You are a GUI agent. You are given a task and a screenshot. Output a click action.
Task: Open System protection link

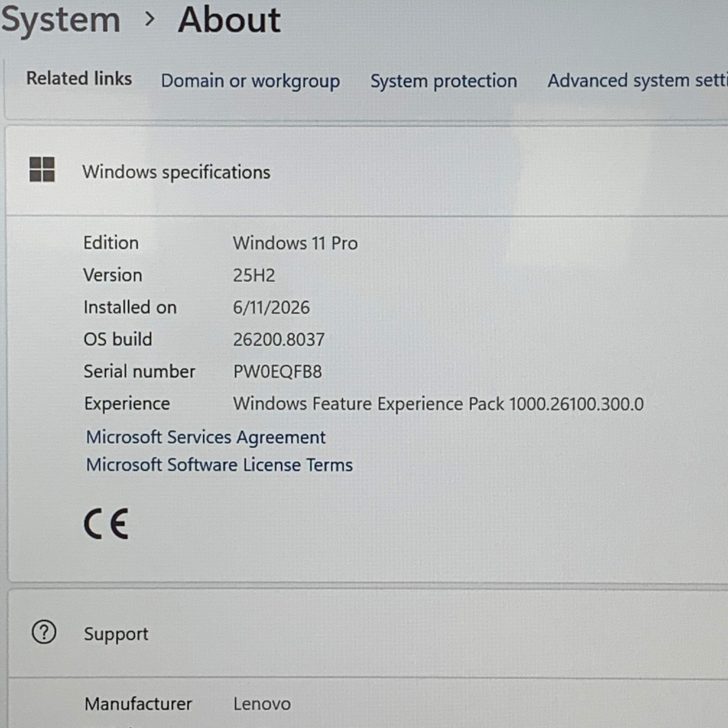[444, 81]
